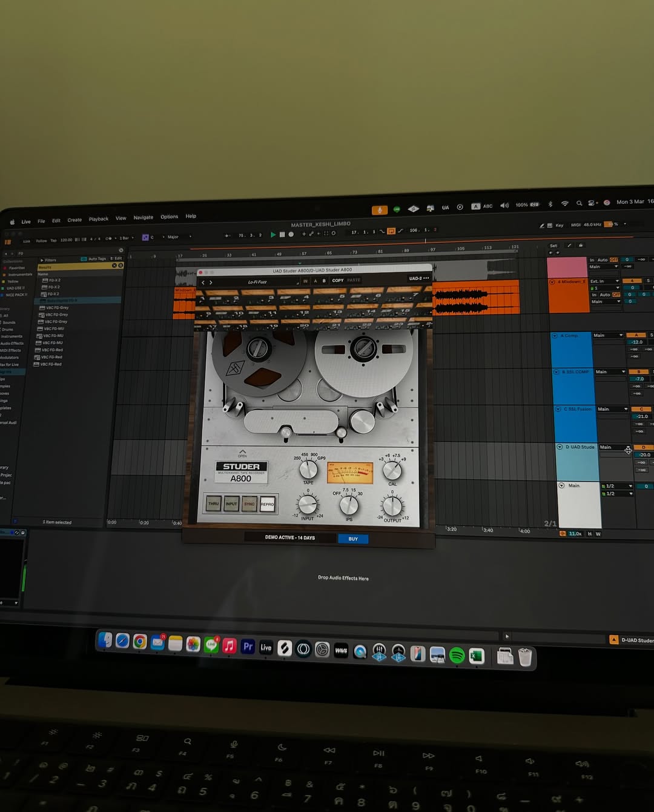This screenshot has width=654, height=812.
Task: Select preset slot A in plugin toolbar
Action: click(x=315, y=281)
